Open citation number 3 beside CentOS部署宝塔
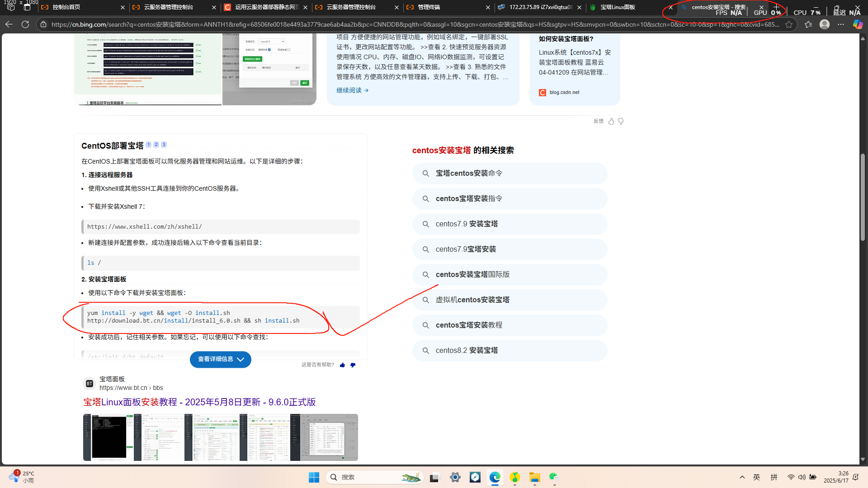 [x=164, y=145]
